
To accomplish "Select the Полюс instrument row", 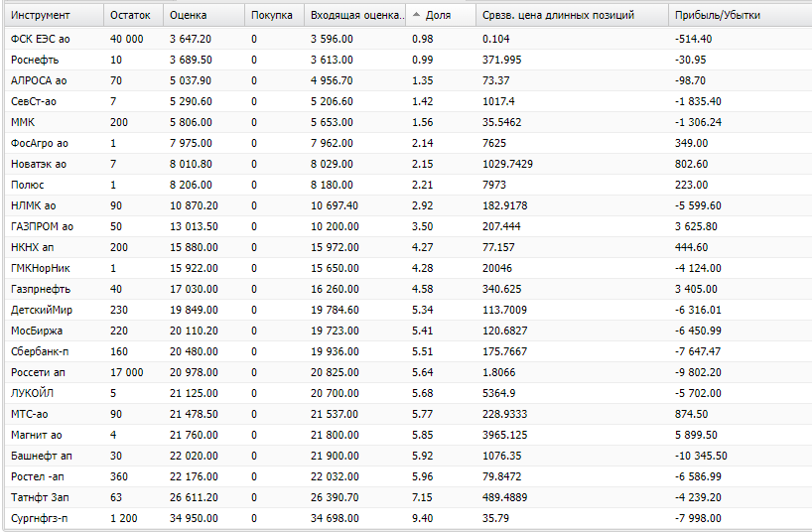I will click(409, 185).
